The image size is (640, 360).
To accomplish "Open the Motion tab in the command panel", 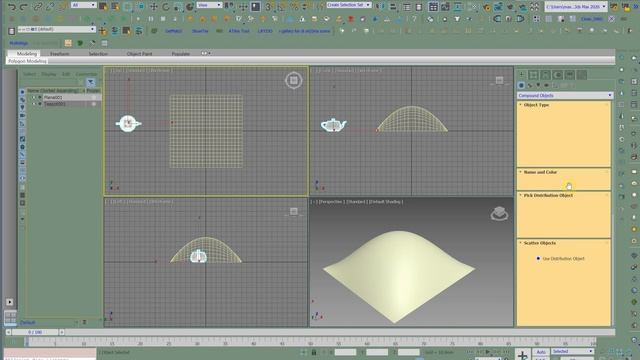I will pyautogui.click(x=558, y=75).
